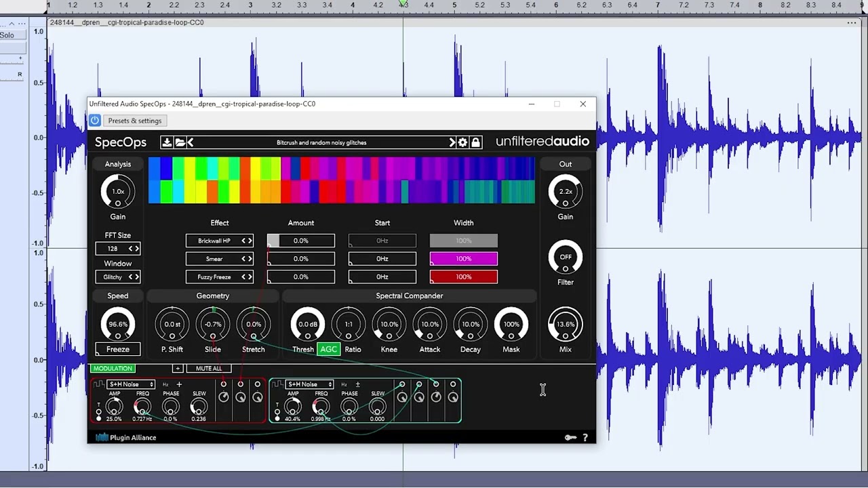Image resolution: width=868 pixels, height=488 pixels.
Task: Click the preset name 'Bitcrush and random noisy glitches'
Action: tap(321, 143)
